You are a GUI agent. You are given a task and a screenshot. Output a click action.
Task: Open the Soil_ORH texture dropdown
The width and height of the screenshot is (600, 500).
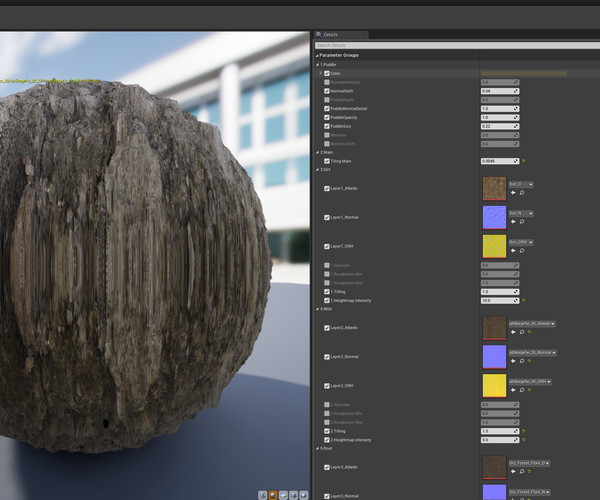tap(521, 243)
